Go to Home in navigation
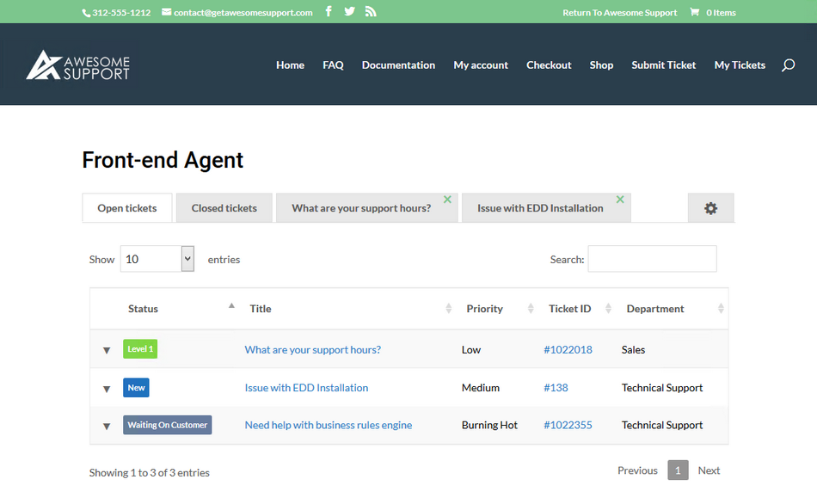 [290, 65]
